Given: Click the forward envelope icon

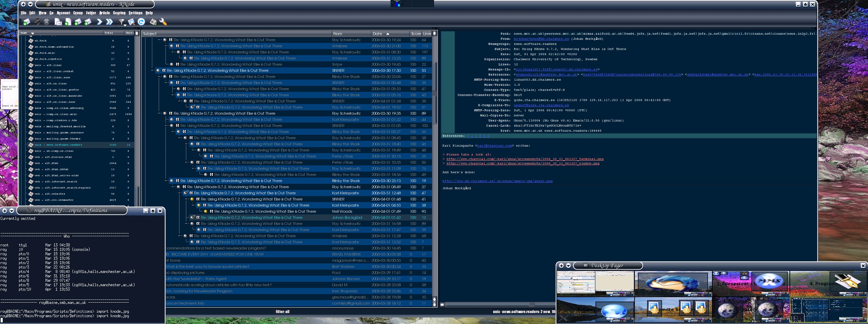Looking at the screenshot, I should coord(88,22).
